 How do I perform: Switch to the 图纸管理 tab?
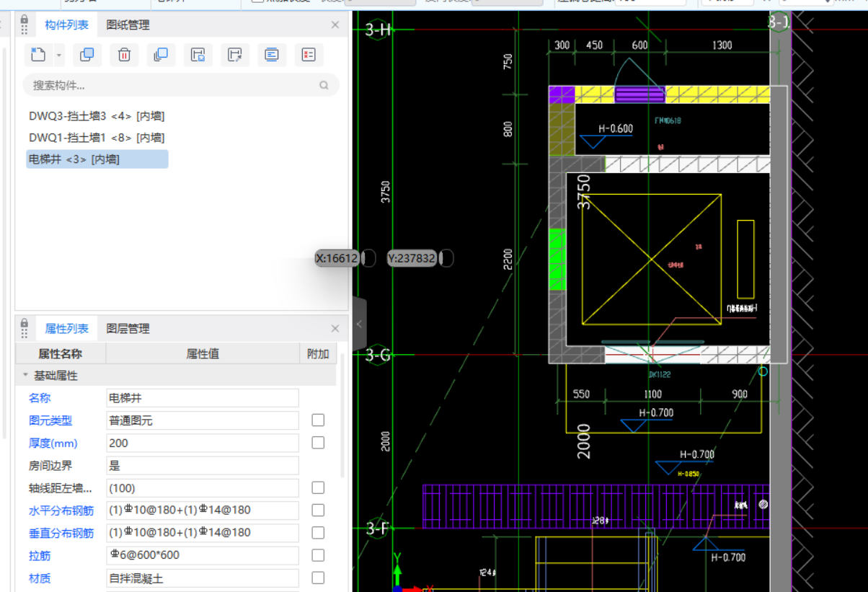pos(128,25)
